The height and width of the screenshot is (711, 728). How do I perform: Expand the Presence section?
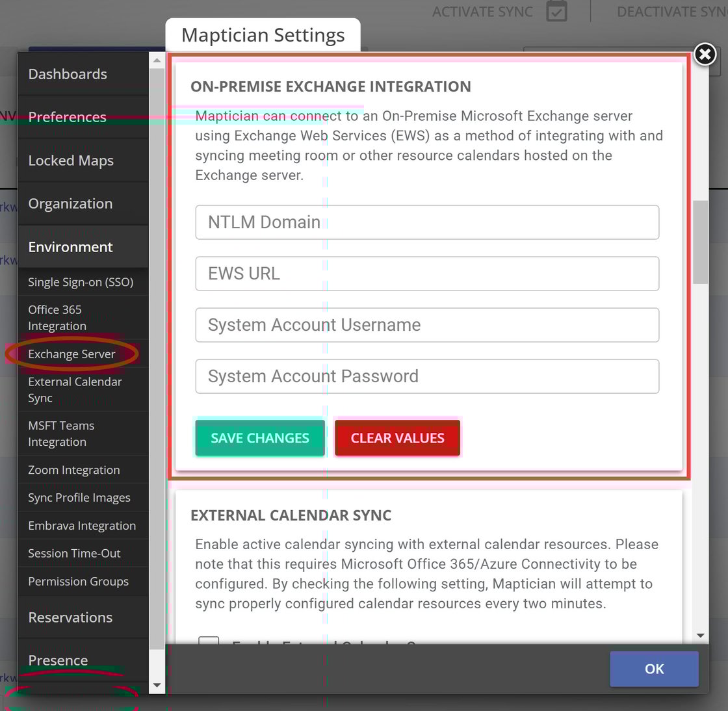point(58,660)
